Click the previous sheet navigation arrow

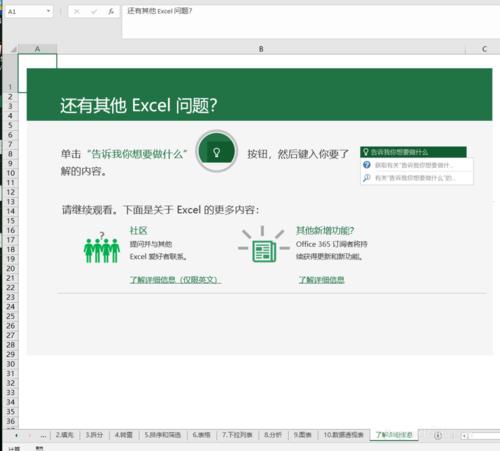point(16,435)
